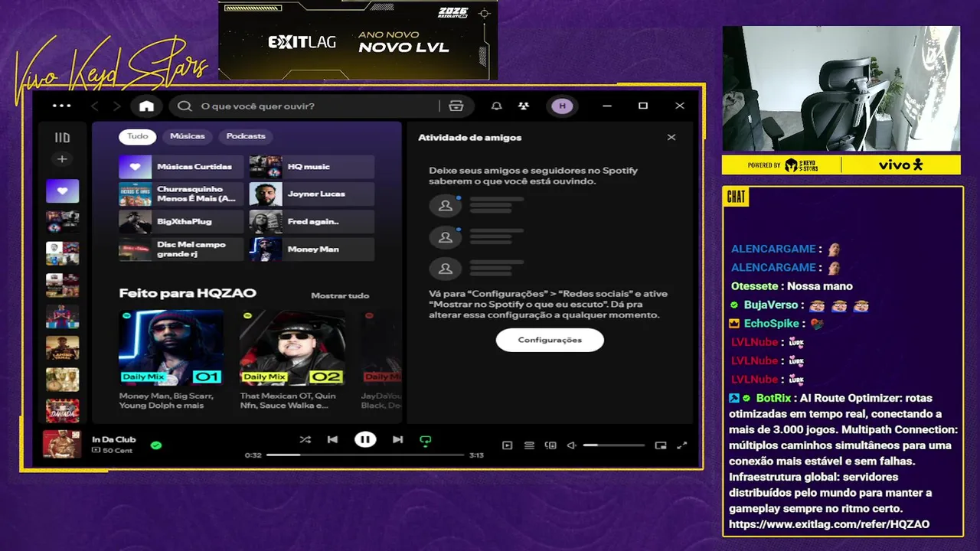Open Liked Songs heart in sidebar

click(x=62, y=191)
